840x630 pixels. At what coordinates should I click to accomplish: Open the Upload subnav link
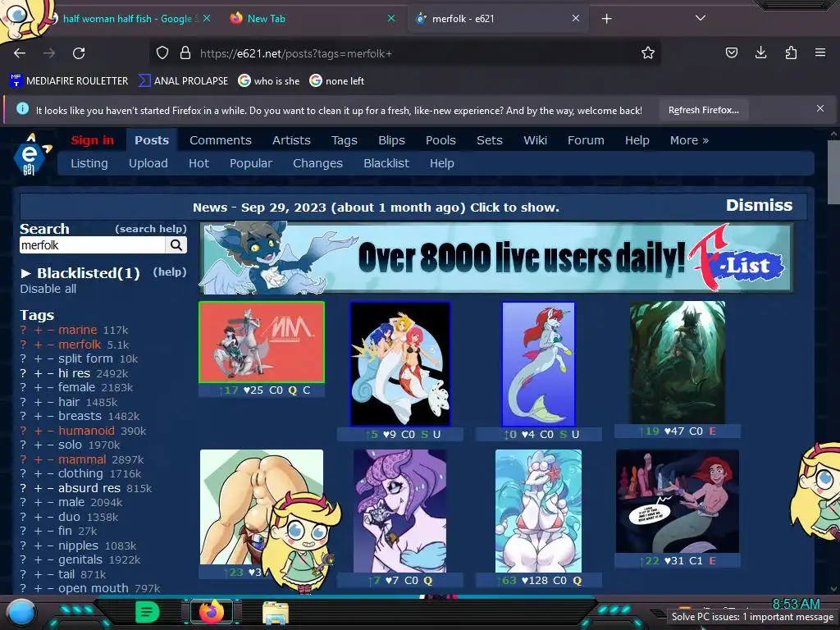point(148,163)
